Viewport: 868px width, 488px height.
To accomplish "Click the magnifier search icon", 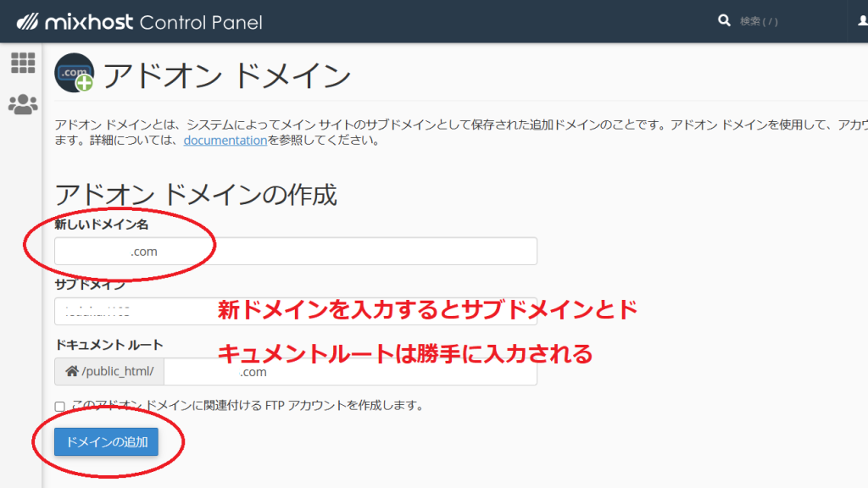I will (724, 20).
